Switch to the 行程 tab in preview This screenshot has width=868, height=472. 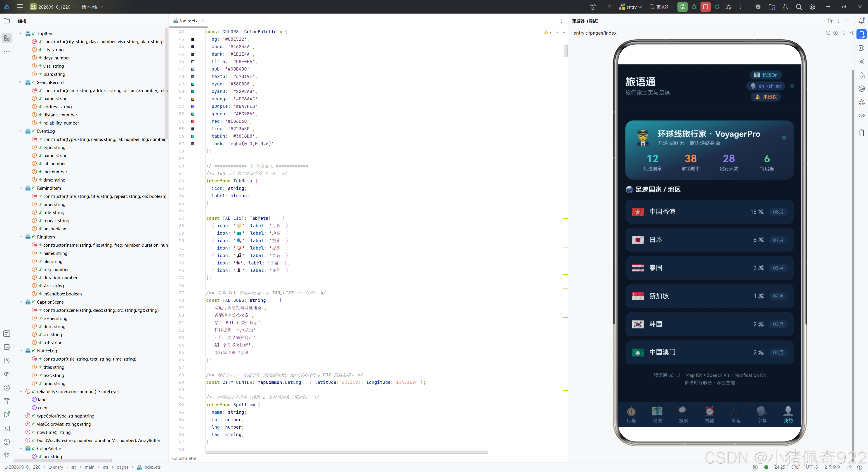click(x=631, y=415)
